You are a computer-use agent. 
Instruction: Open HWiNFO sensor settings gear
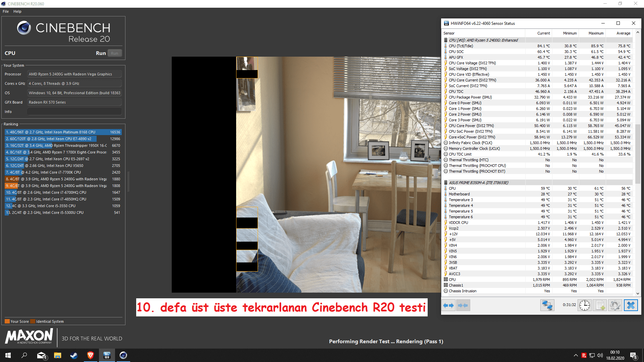click(x=615, y=305)
